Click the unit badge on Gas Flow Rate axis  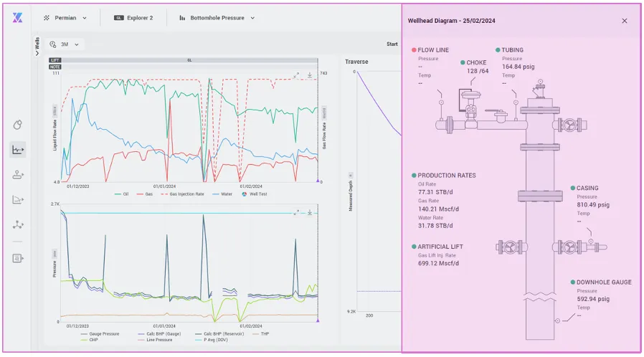point(324,113)
